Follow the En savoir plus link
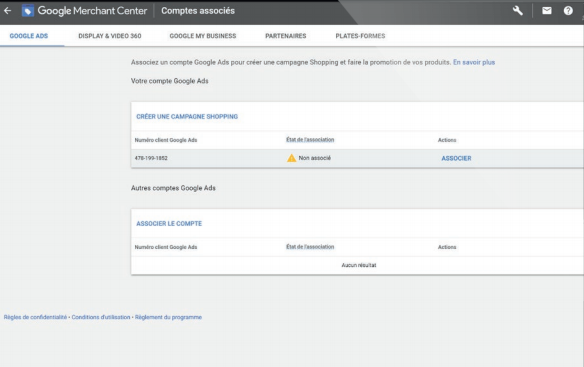 tap(474, 62)
